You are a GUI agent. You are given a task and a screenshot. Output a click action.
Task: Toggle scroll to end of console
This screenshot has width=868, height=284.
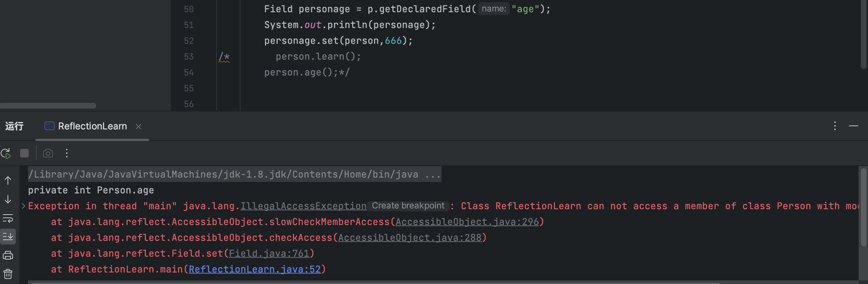(8, 237)
